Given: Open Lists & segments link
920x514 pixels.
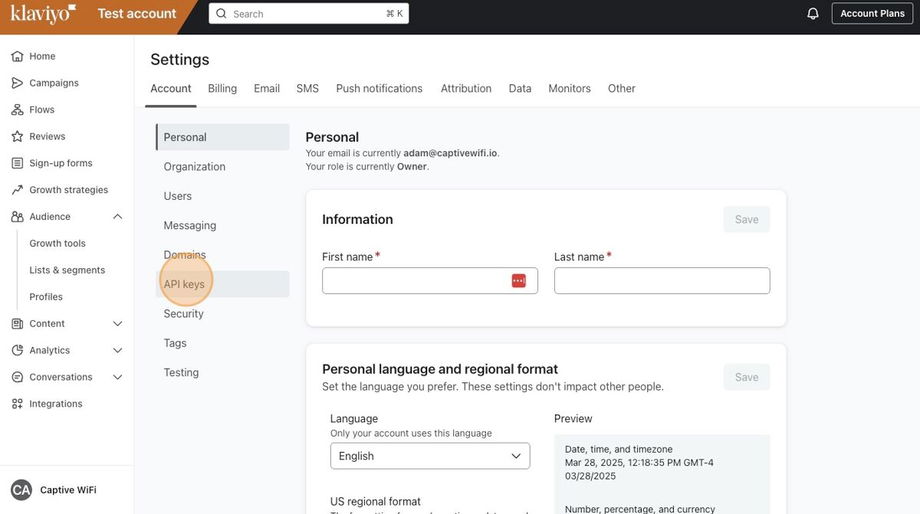Looking at the screenshot, I should click(x=67, y=270).
